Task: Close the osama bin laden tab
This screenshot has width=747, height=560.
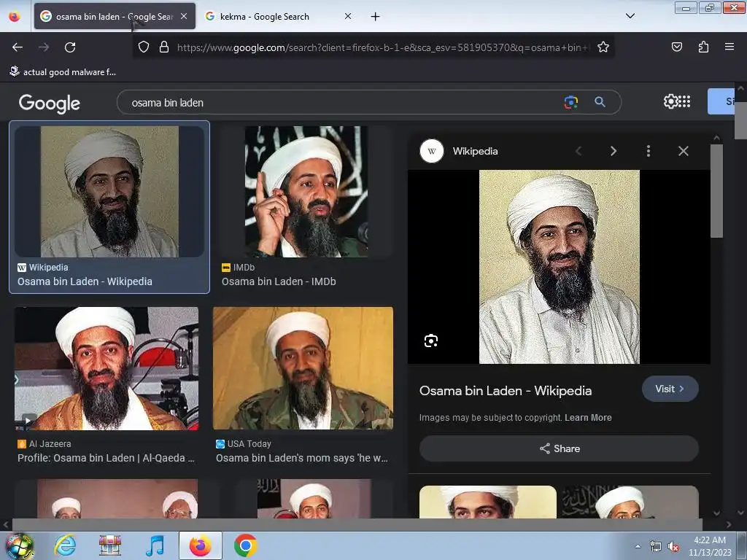Action: (x=184, y=16)
